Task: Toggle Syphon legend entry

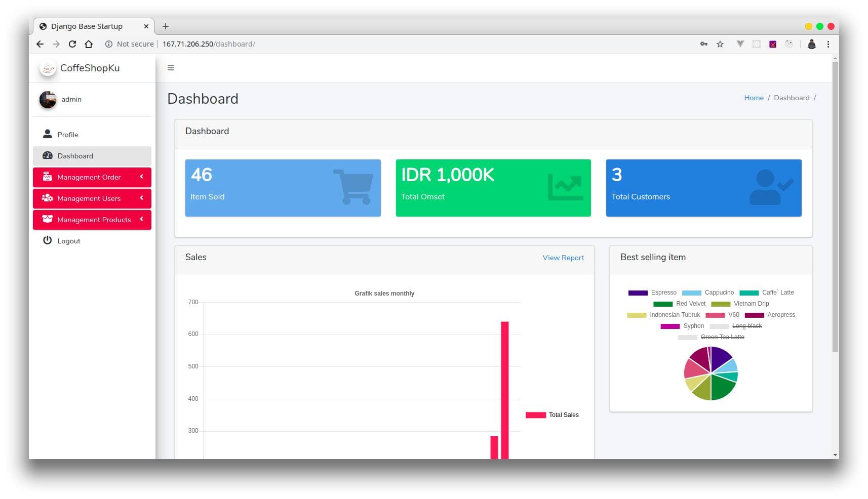Action: pos(682,326)
